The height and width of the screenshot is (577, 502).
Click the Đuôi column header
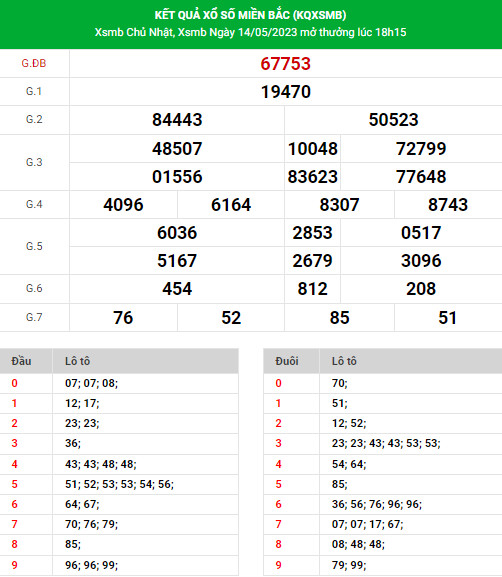[287, 361]
